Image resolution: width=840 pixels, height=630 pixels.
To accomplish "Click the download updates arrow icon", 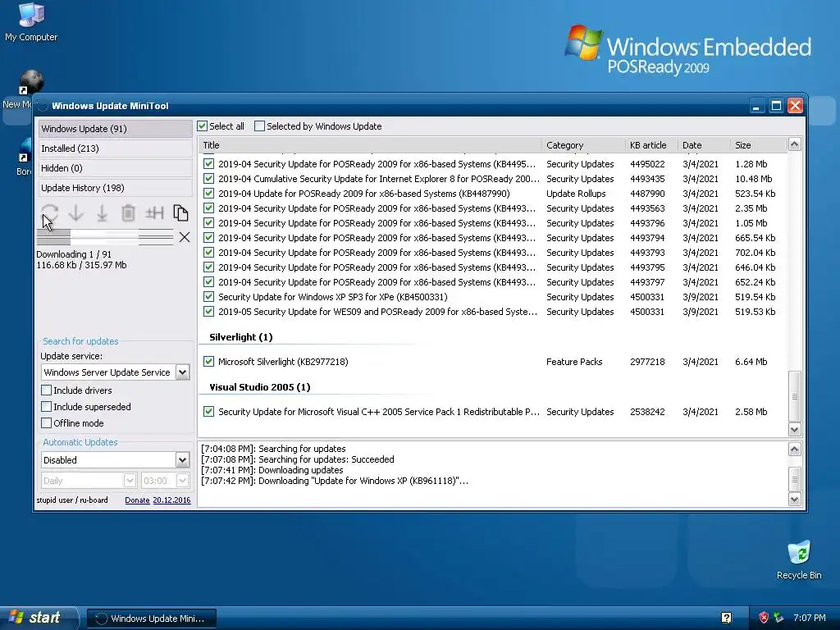I will point(76,212).
